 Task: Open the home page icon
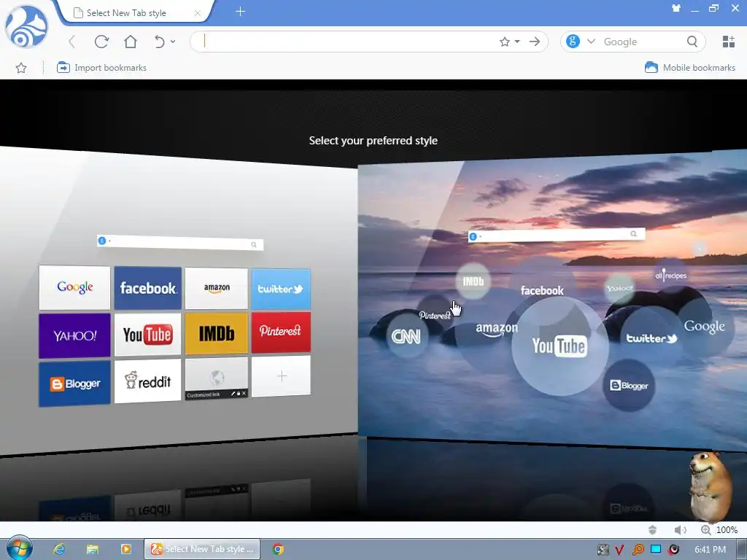click(130, 42)
